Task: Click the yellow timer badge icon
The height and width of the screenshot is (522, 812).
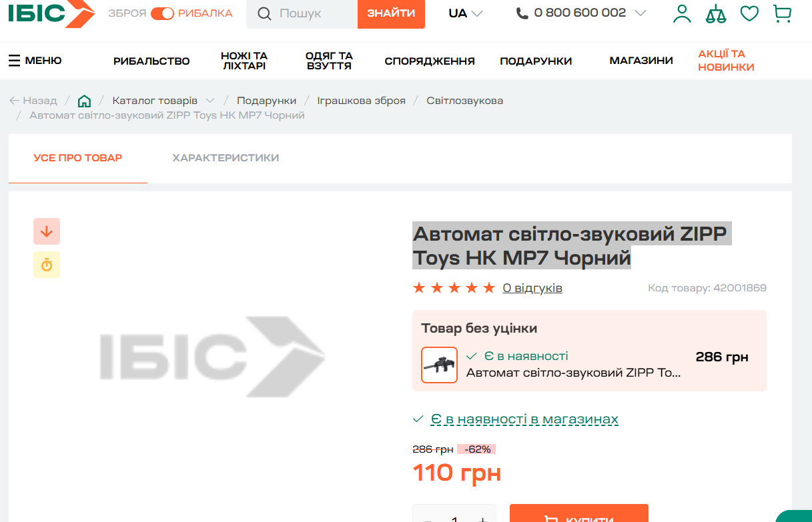Action: click(47, 265)
